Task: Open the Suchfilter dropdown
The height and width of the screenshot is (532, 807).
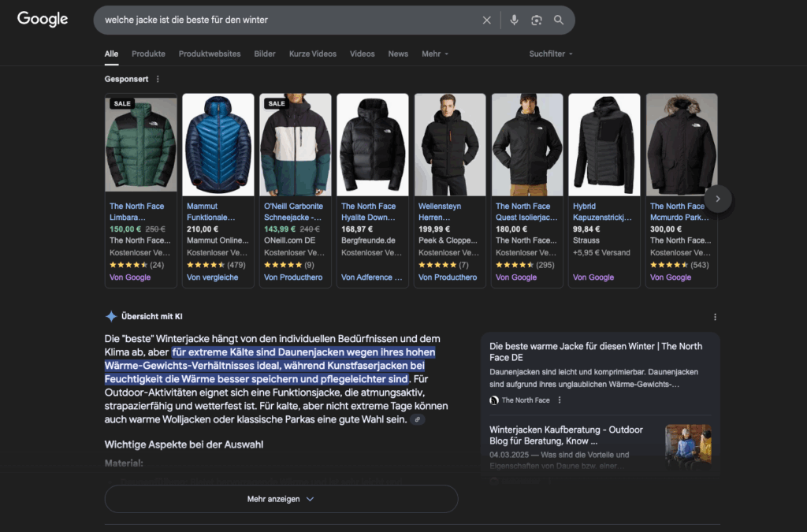Action: point(551,54)
